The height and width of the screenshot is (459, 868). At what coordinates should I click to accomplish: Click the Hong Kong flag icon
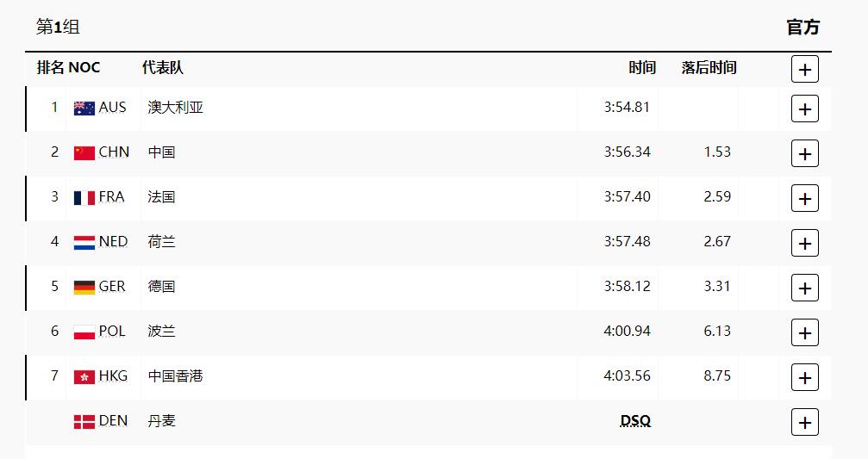pos(84,377)
